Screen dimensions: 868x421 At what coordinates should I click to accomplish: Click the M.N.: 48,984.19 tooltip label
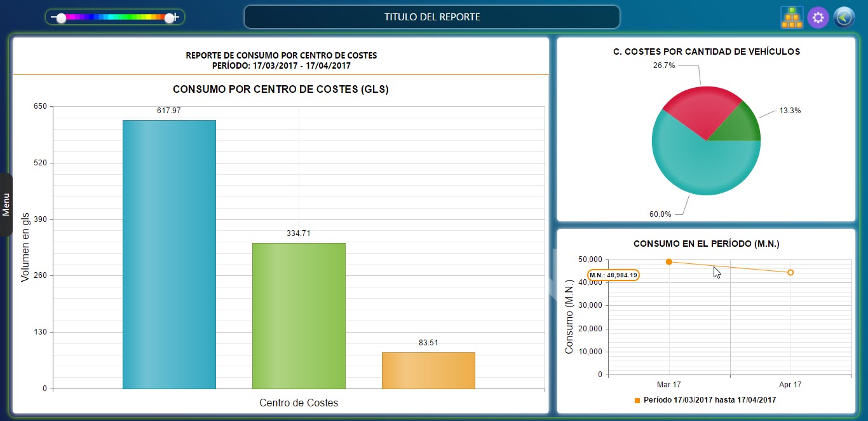coord(613,275)
